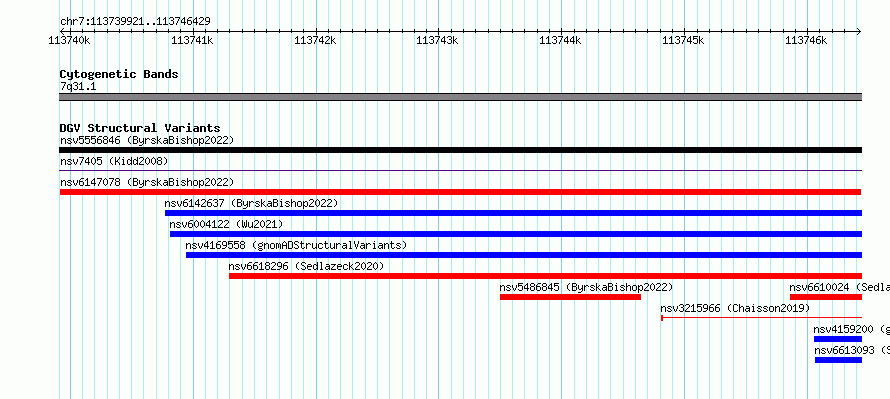890x399 pixels.
Task: Open nsv5486845 (ByrskaBishop2022) label
Action: click(586, 287)
